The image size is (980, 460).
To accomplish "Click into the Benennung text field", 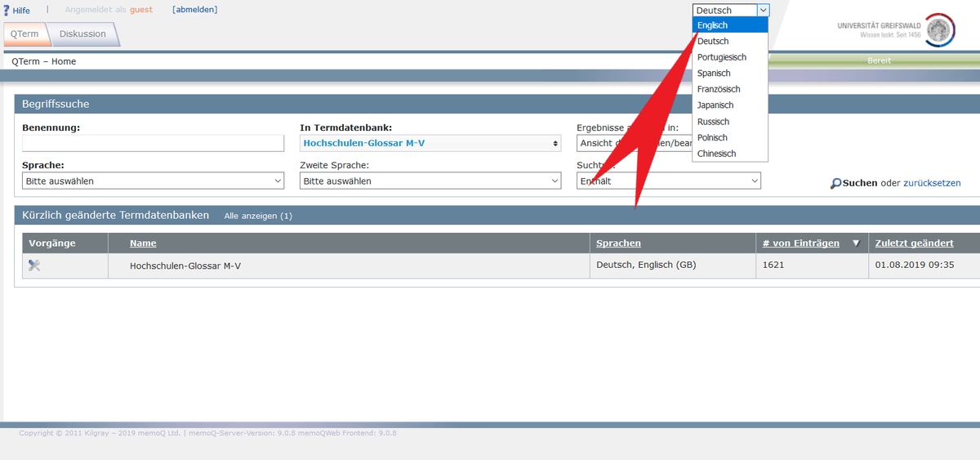I will [x=153, y=143].
